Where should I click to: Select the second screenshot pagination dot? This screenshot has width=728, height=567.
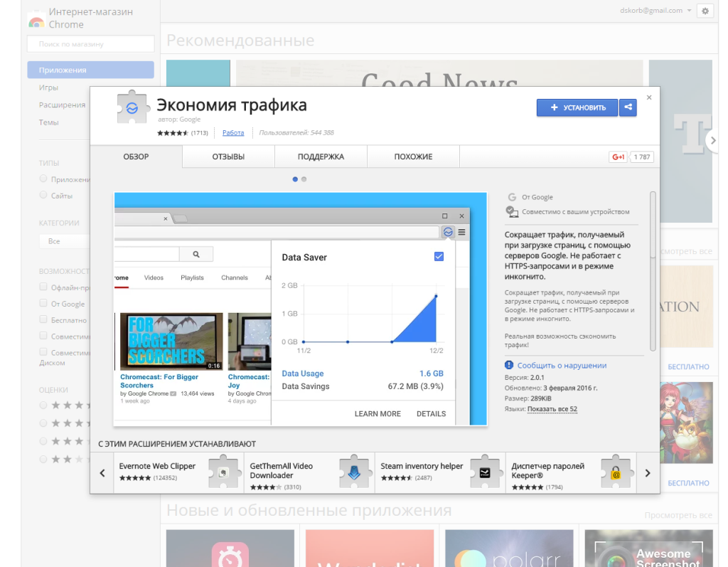(304, 179)
